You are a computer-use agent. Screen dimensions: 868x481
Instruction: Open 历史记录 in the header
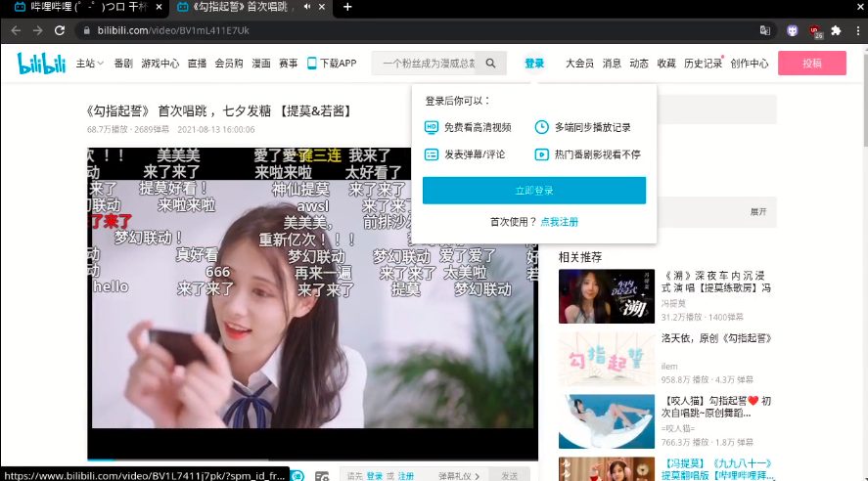702,64
